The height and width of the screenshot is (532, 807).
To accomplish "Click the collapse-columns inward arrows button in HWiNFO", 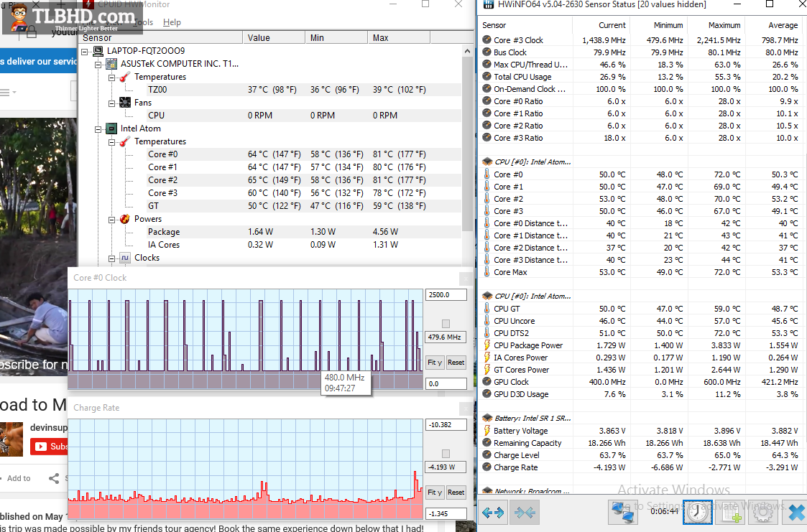I will pyautogui.click(x=525, y=512).
